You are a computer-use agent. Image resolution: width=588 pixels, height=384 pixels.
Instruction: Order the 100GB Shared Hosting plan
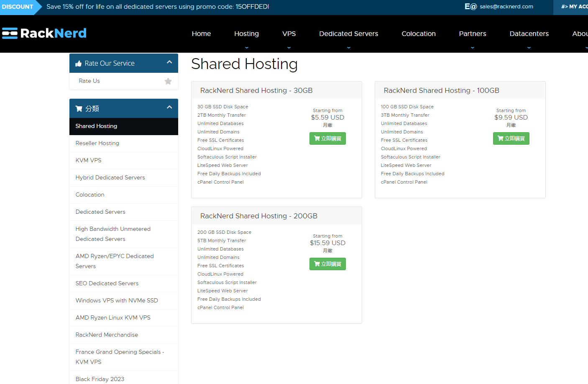click(511, 138)
